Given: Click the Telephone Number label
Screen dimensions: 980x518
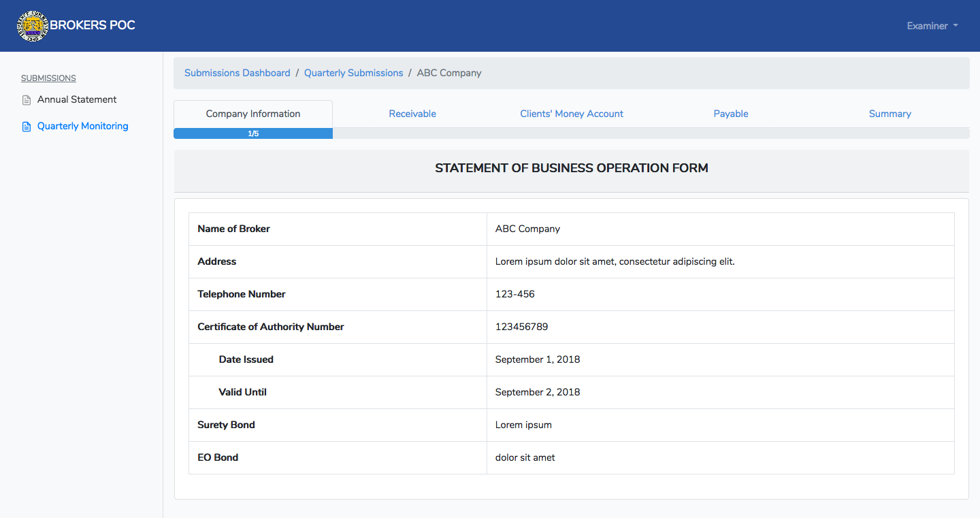Looking at the screenshot, I should tap(242, 294).
